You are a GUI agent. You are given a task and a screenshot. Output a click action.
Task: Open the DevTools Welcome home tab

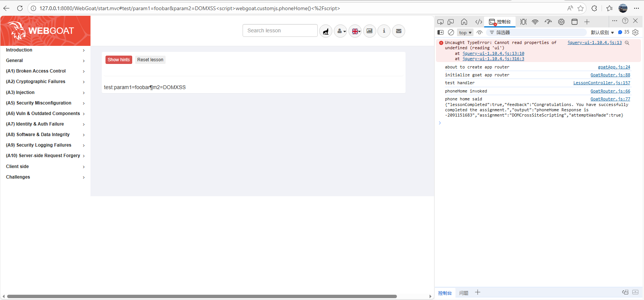click(x=464, y=22)
